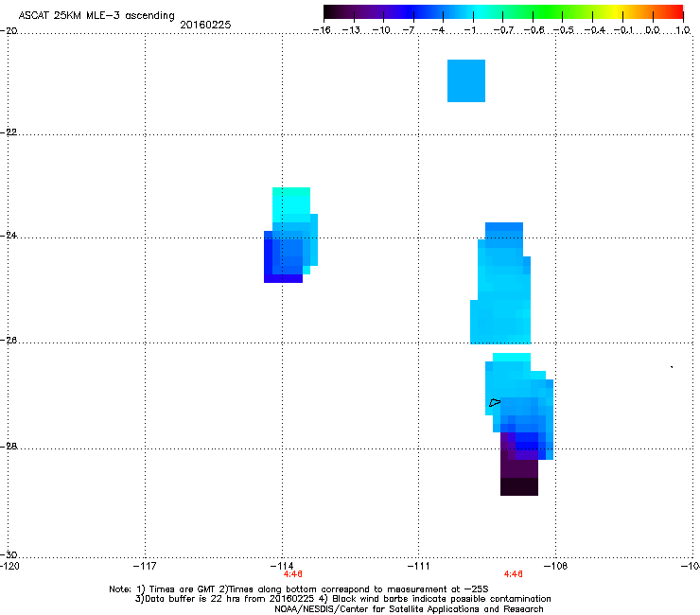Click the red 4:46 time left of -108
Screen dimensions: 700x615
pyautogui.click(x=513, y=574)
